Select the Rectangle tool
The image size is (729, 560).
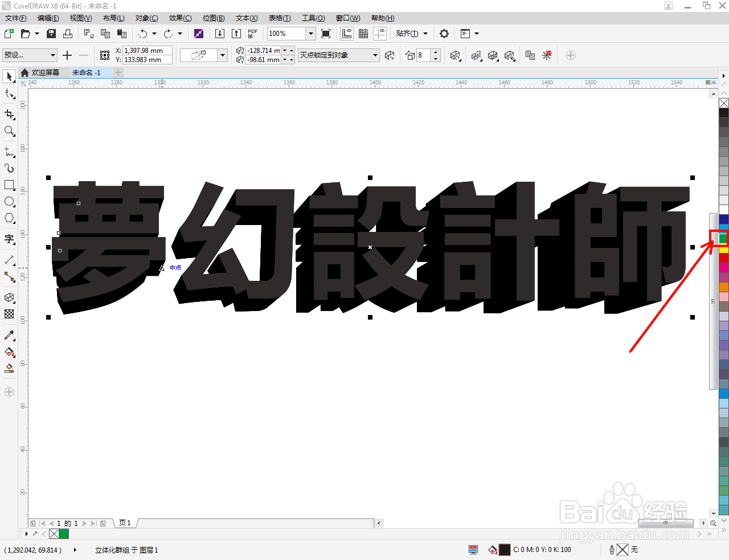9,185
